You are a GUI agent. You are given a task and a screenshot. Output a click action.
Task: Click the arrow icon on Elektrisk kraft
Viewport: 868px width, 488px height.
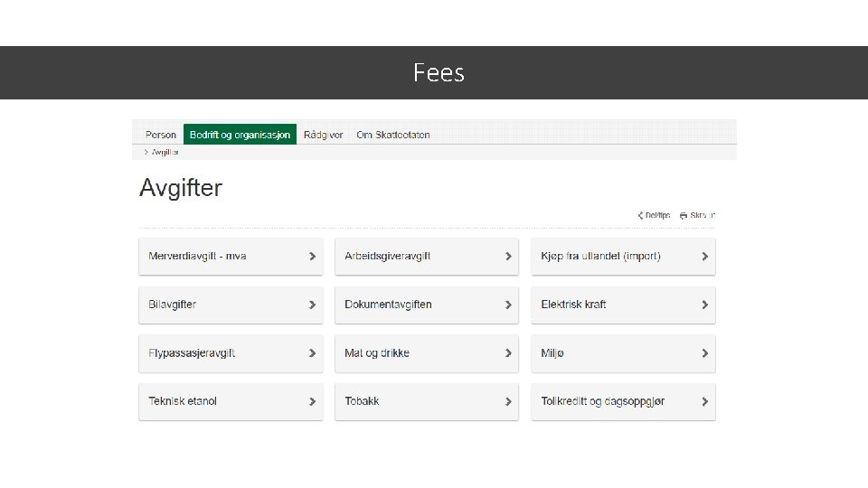point(704,305)
